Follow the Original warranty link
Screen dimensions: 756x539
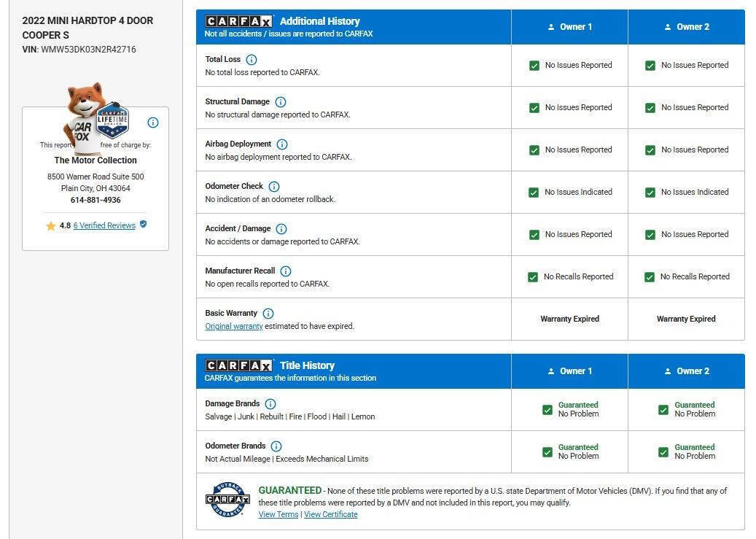click(x=234, y=326)
